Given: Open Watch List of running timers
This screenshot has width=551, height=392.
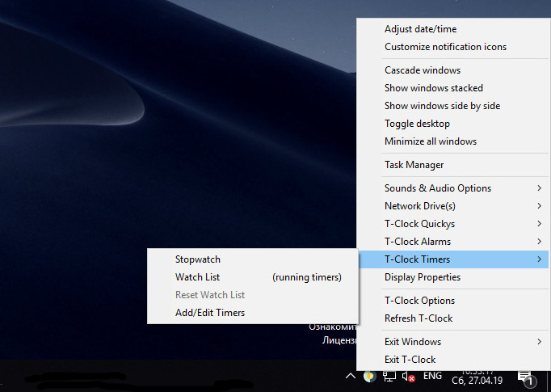Looking at the screenshot, I should [253, 277].
